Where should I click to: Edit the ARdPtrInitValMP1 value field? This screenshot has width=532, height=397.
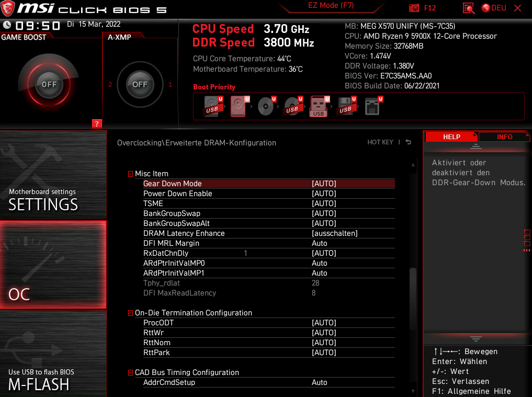tap(319, 273)
